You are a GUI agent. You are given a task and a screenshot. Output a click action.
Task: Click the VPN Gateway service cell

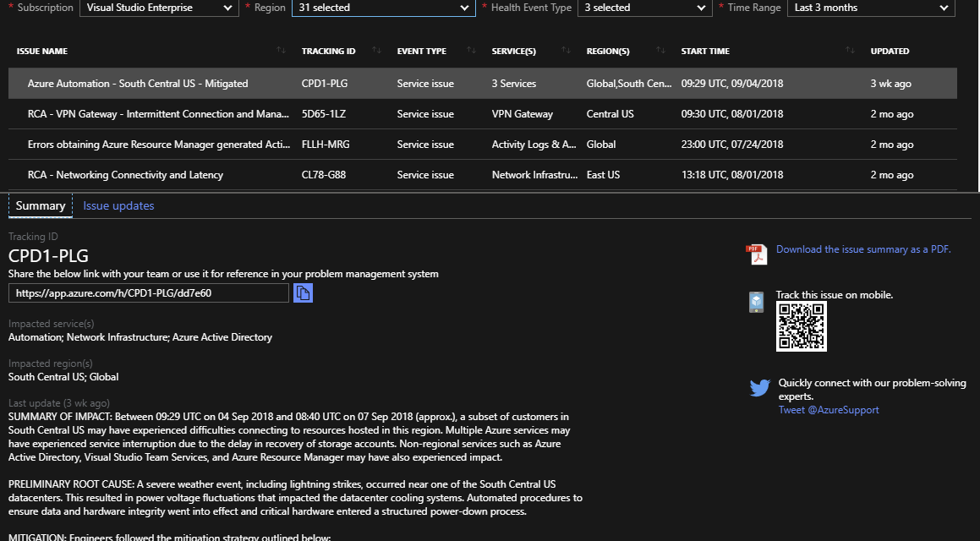523,114
